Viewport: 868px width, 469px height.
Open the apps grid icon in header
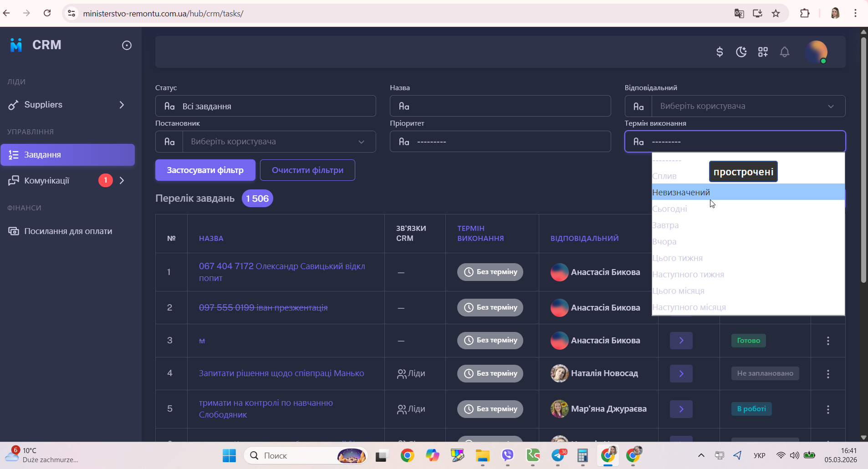click(763, 52)
